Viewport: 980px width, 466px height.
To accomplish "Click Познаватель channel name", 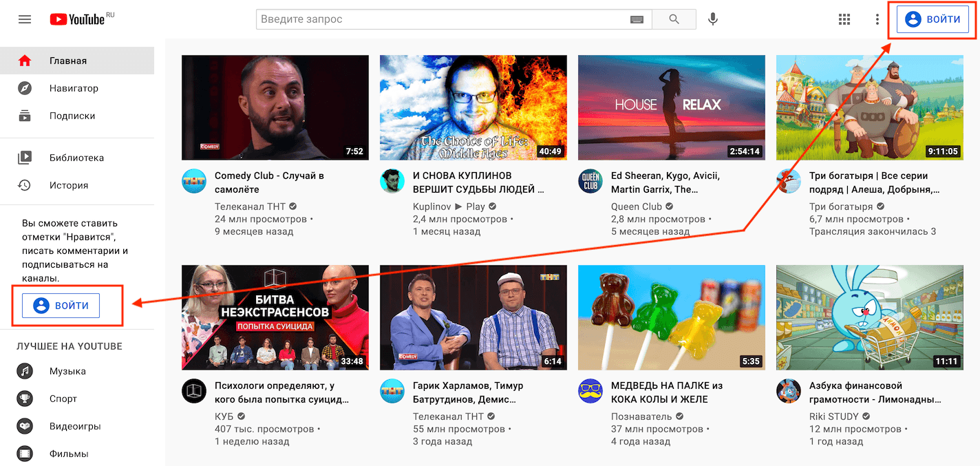I will (641, 416).
